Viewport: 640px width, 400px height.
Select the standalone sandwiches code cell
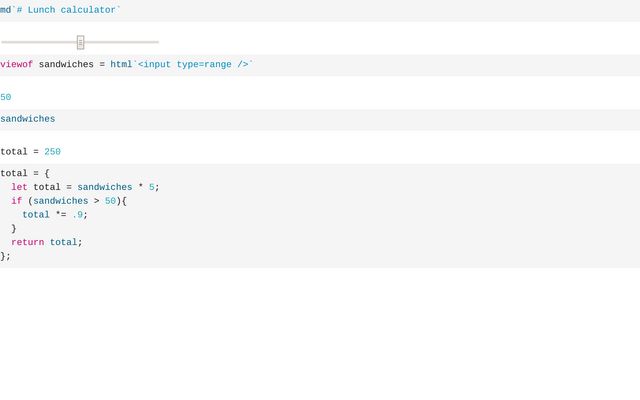[28, 119]
